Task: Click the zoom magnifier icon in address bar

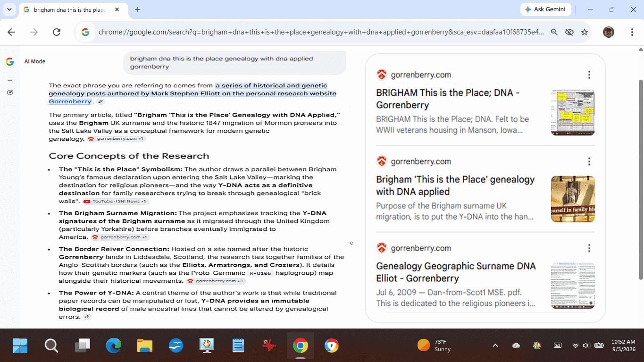Action: 554,32
